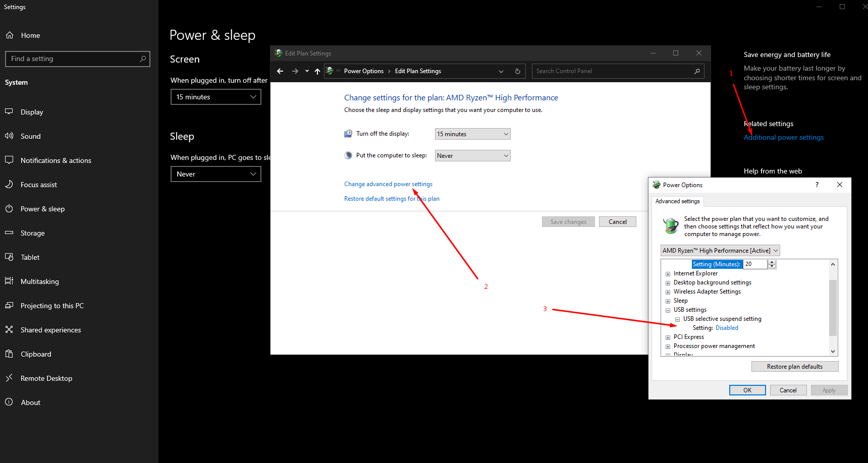Click the back arrow in Edit Plan Settings

point(280,71)
